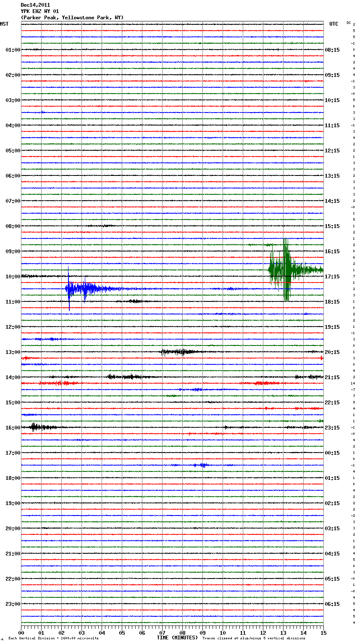
Task: Click the black tremor burst on the 13:00 trace
Action: click(x=178, y=352)
